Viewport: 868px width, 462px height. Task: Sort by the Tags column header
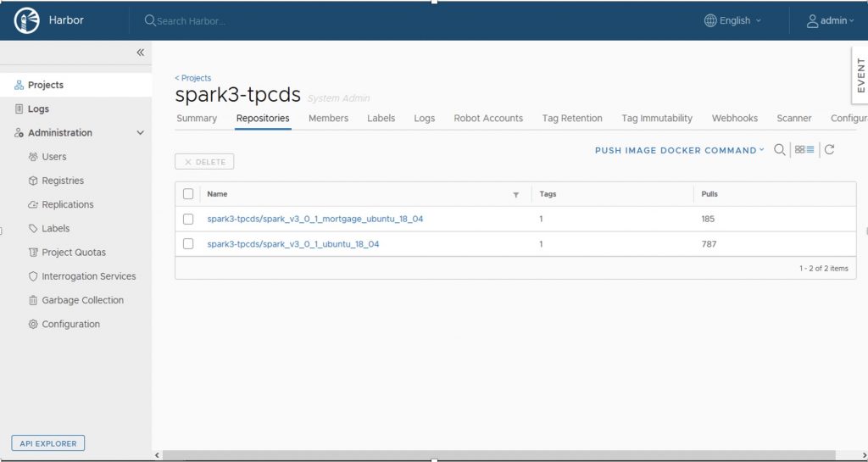[548, 194]
